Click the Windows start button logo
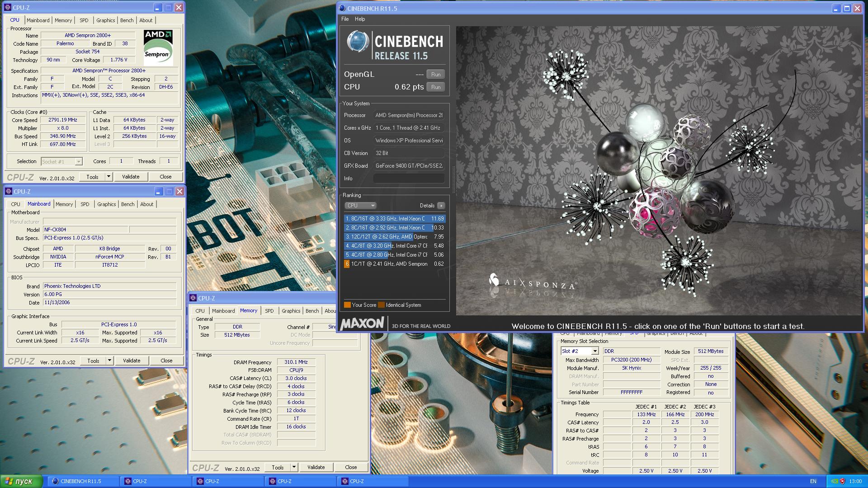 [8, 481]
